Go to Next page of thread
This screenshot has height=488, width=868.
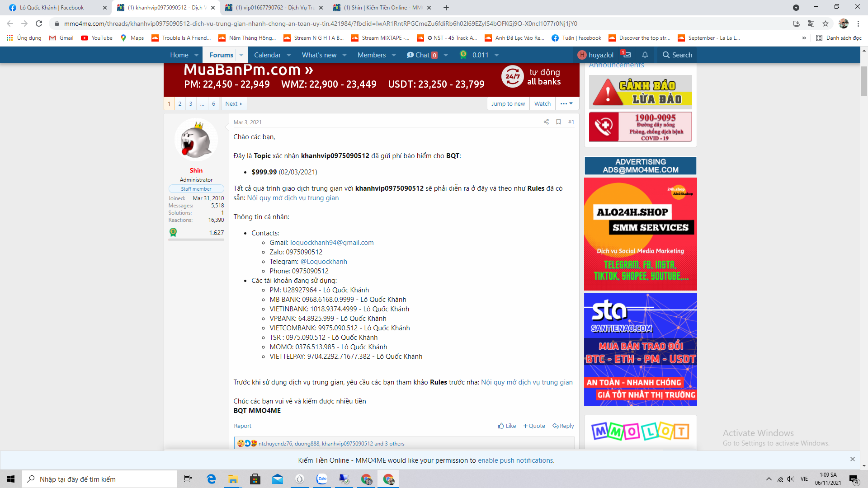point(233,103)
